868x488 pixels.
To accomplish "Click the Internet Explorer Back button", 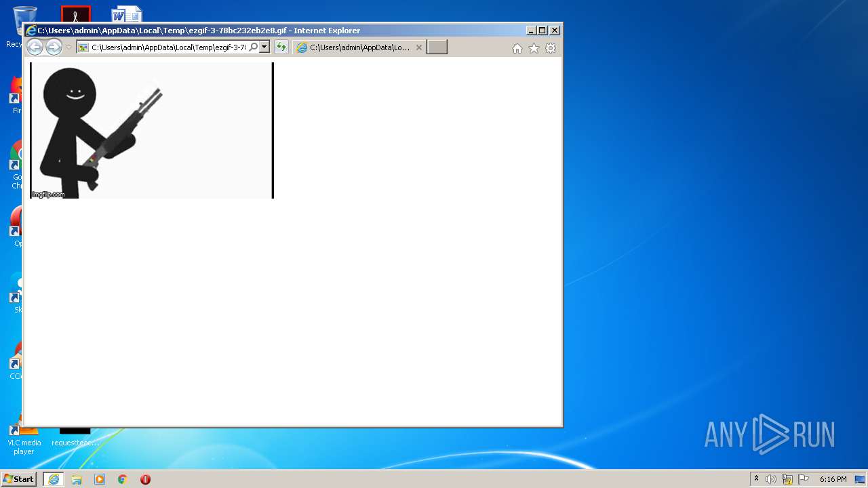I will 35,47.
